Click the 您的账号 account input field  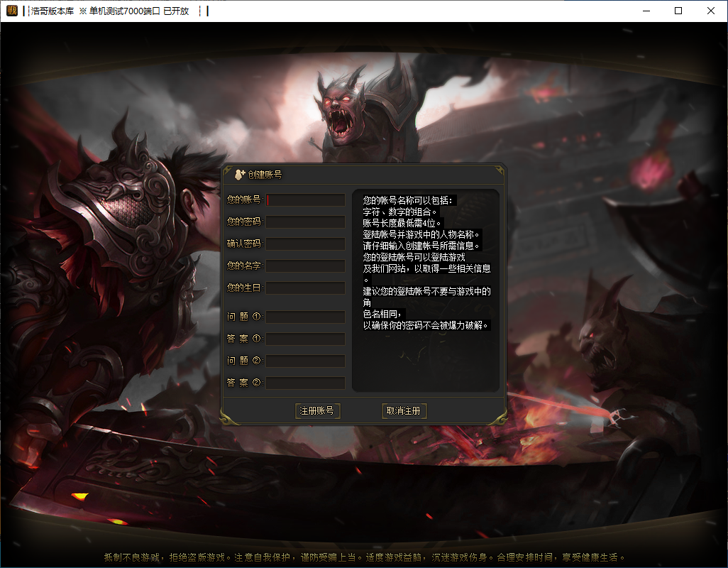click(x=305, y=200)
